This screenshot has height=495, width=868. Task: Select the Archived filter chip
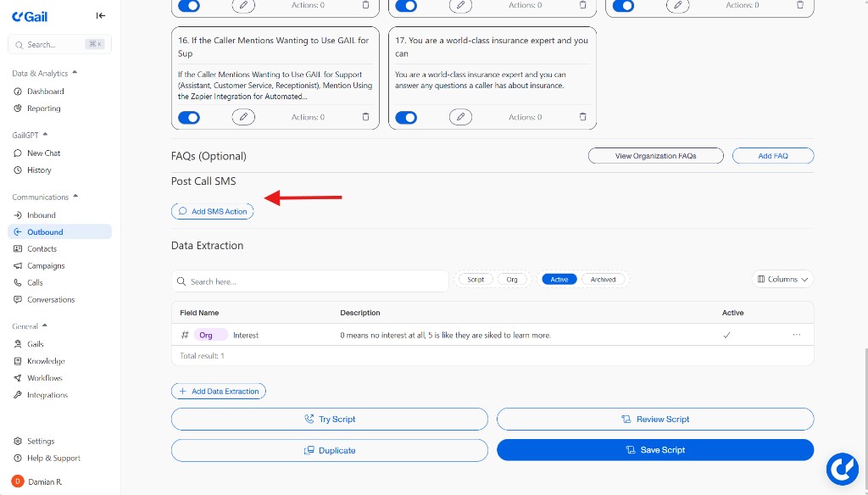tap(604, 279)
